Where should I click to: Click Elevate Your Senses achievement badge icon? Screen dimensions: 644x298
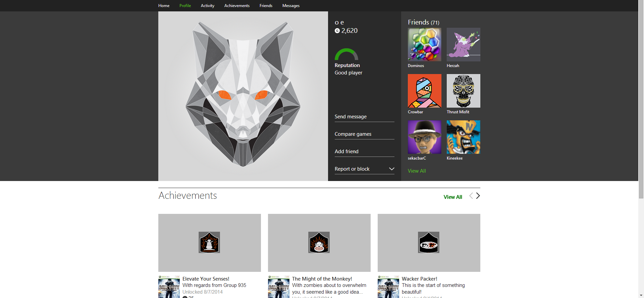pos(209,242)
